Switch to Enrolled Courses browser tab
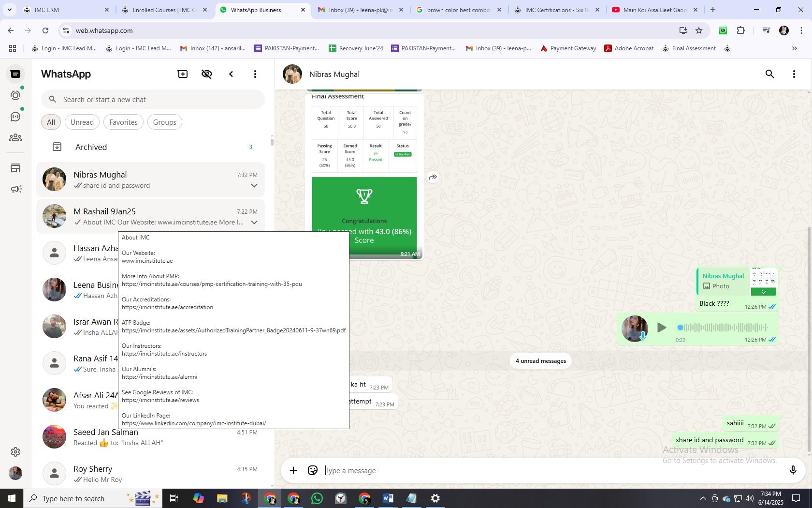This screenshot has height=508, width=812. 164,10
